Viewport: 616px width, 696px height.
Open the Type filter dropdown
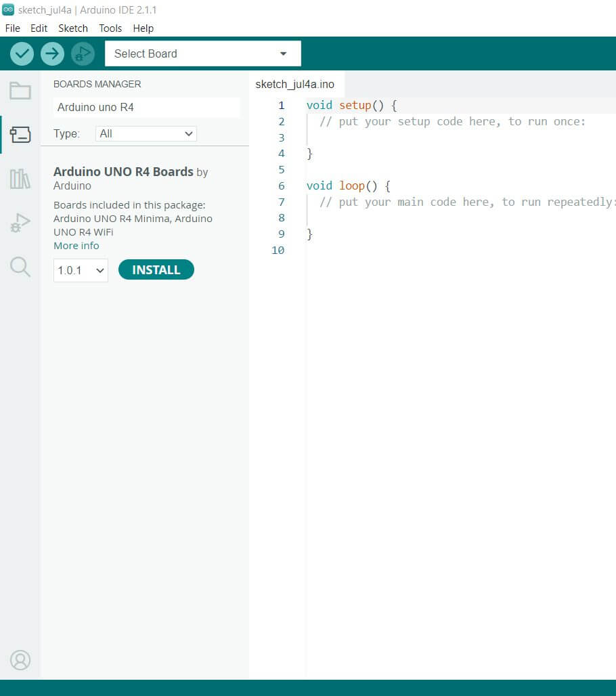[x=146, y=134]
